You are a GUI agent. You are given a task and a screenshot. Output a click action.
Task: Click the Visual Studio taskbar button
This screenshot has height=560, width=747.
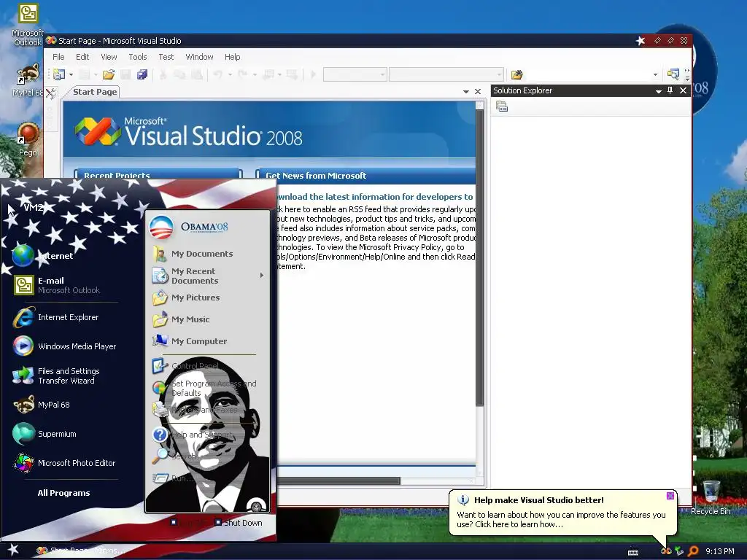coord(81,551)
